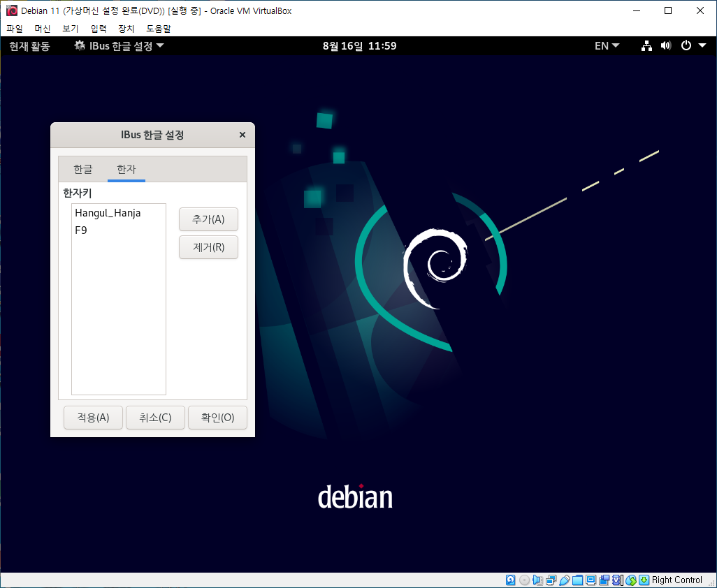Click the 취소(C) cancel button
Viewport: 717px width, 588px height.
(155, 418)
